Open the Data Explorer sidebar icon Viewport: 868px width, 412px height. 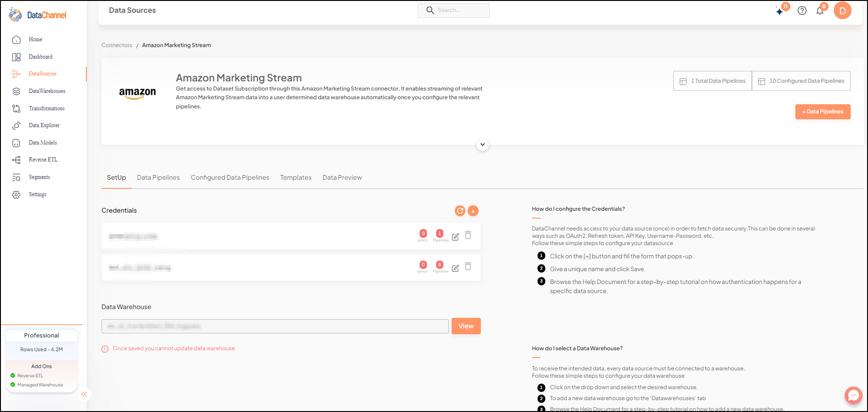16,125
